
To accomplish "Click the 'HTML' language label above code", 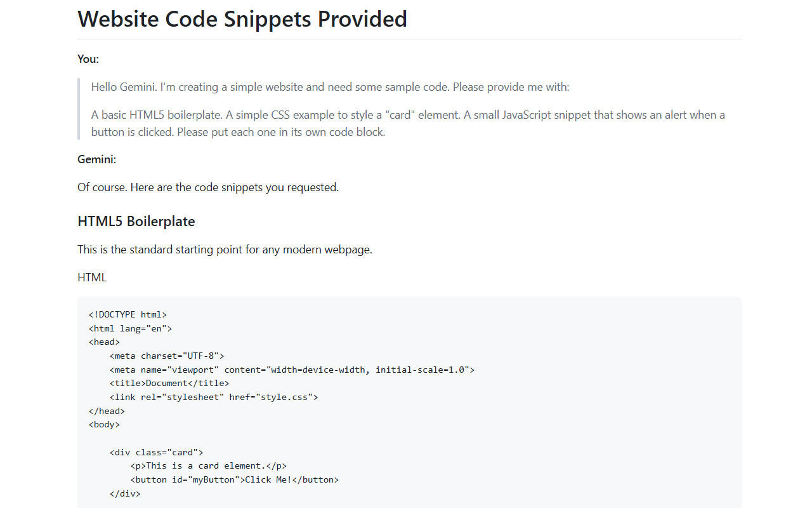I will tap(92, 277).
